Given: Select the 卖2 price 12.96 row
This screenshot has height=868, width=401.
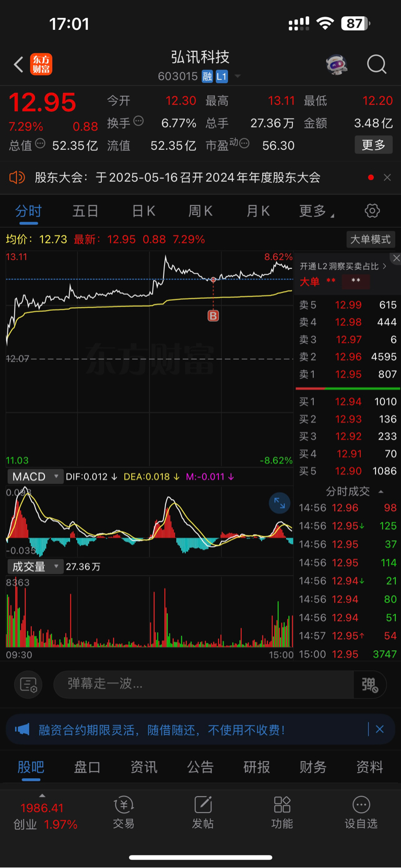Looking at the screenshot, I should coord(348,357).
